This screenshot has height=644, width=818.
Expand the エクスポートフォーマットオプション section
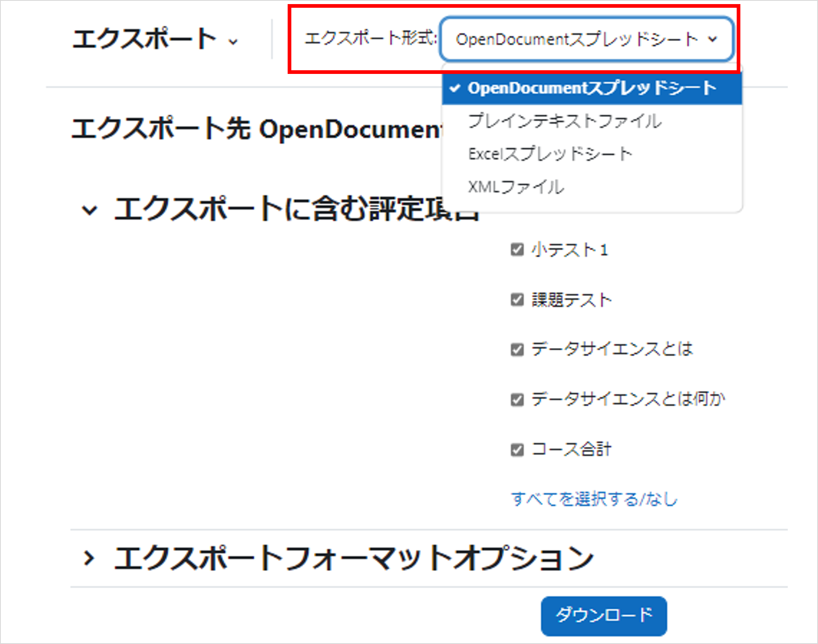[89, 558]
